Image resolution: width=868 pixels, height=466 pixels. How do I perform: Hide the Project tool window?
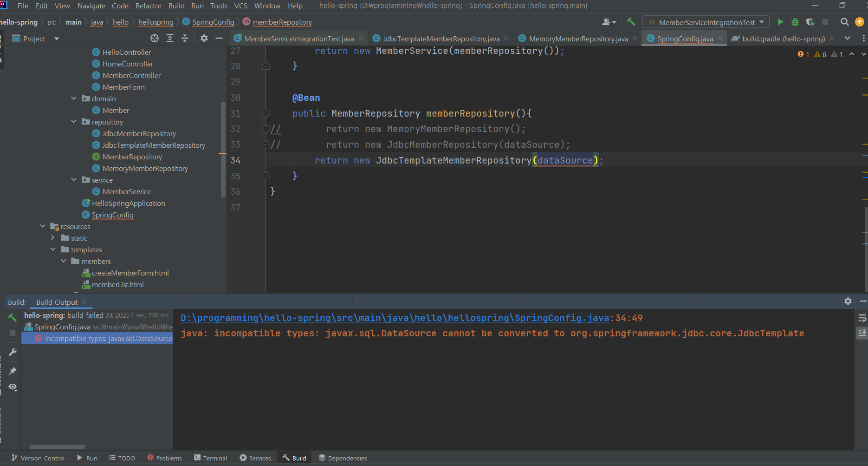click(219, 39)
